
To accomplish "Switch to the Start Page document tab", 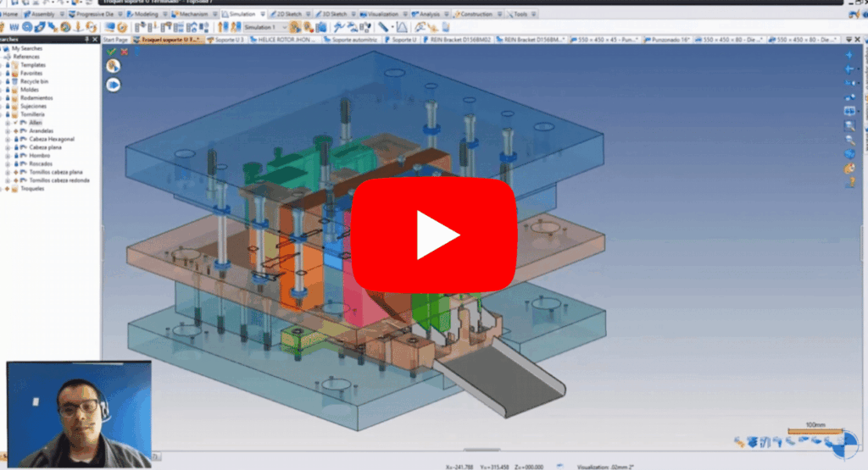I will coord(115,40).
